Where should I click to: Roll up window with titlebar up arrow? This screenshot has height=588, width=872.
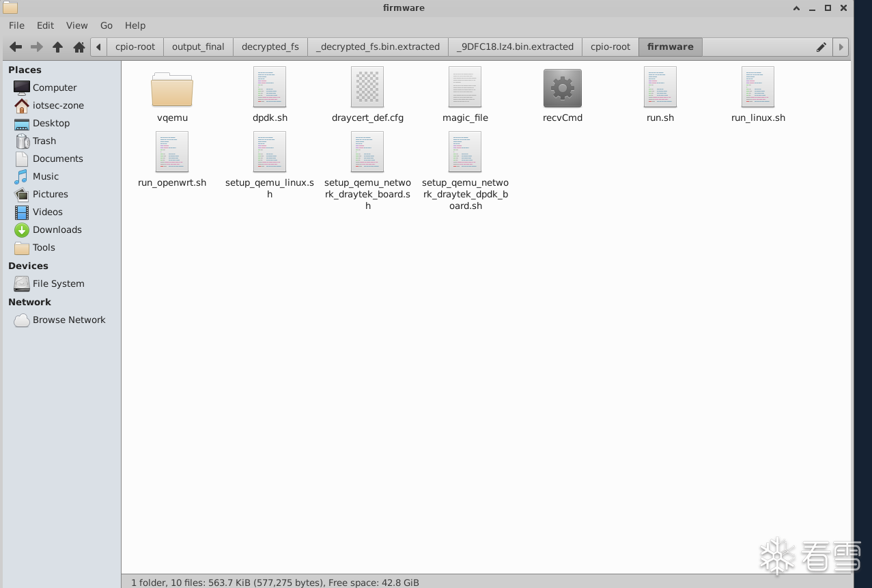796,8
